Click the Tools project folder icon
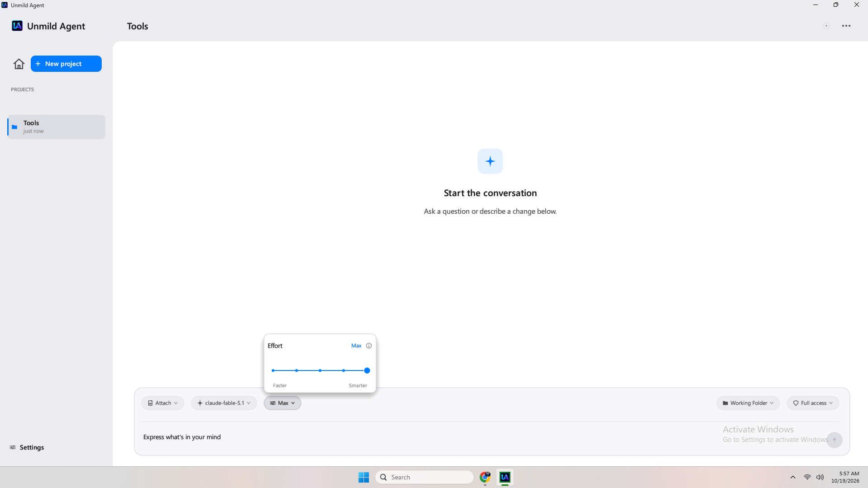Image resolution: width=868 pixels, height=488 pixels. [x=14, y=127]
